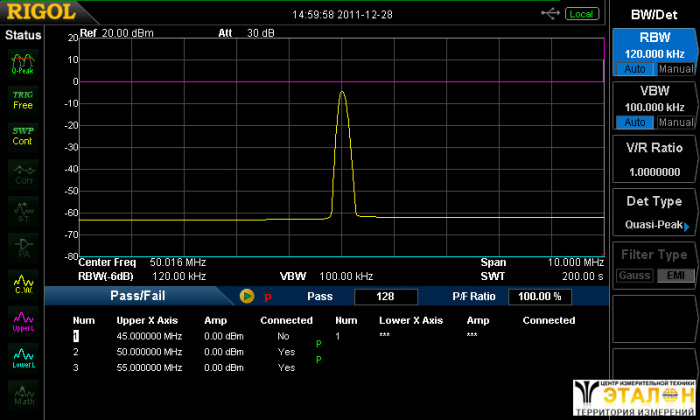Click the Local mode indicator

pyautogui.click(x=580, y=13)
